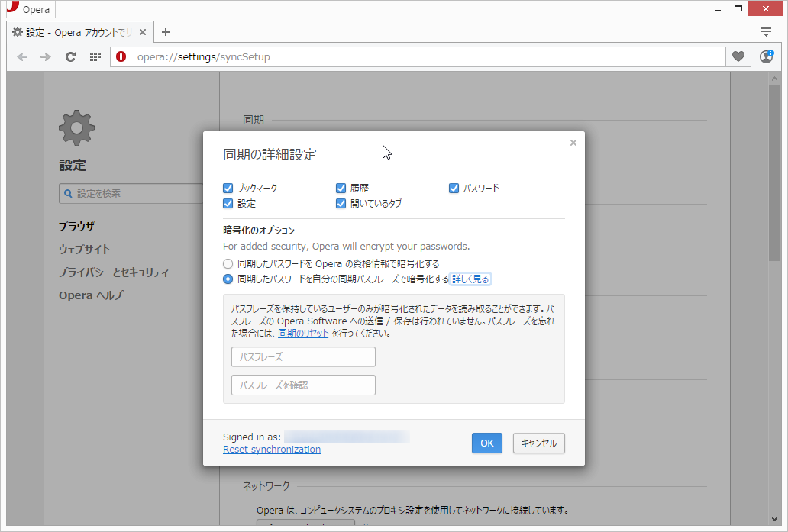Toggle the 履歴 sync checkbox
The height and width of the screenshot is (532, 788).
[x=340, y=188]
